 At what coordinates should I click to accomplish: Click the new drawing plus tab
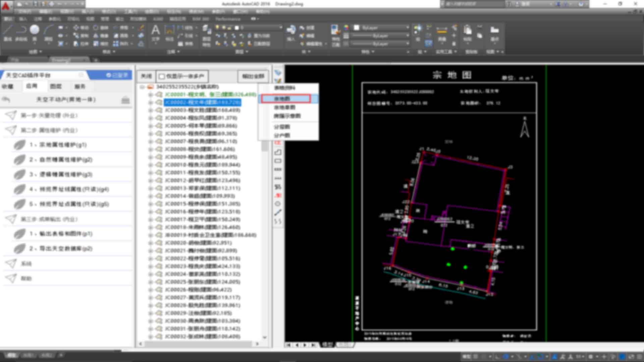coord(96,60)
